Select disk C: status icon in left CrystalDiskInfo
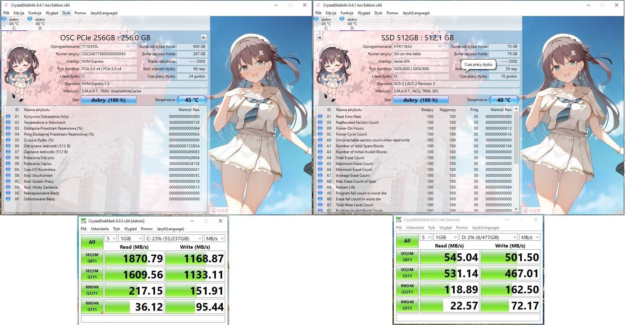644x325 pixels. [x=4, y=19]
